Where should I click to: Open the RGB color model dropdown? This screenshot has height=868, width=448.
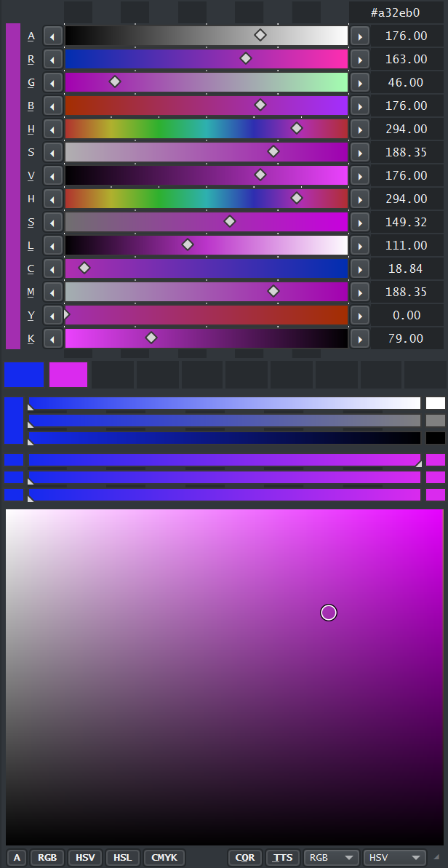(332, 858)
